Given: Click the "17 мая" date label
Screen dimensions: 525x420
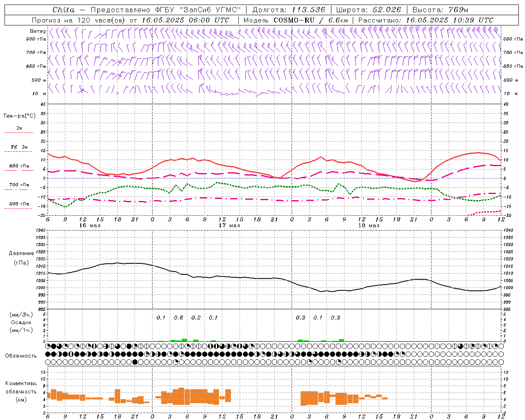Looking at the screenshot, I should [229, 226].
